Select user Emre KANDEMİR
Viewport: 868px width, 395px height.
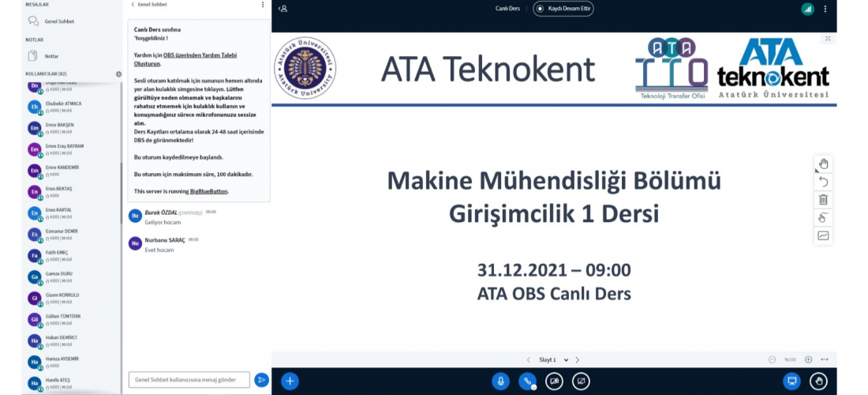click(73, 171)
